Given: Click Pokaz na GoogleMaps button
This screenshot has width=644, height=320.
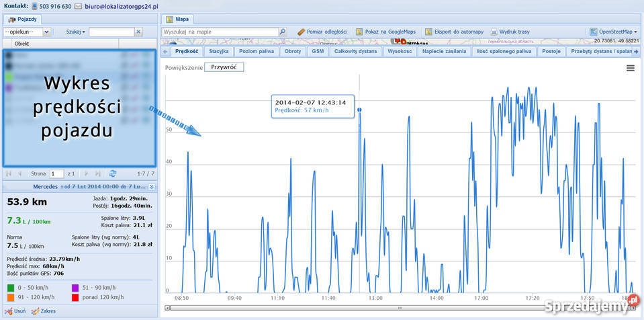Looking at the screenshot, I should [385, 32].
